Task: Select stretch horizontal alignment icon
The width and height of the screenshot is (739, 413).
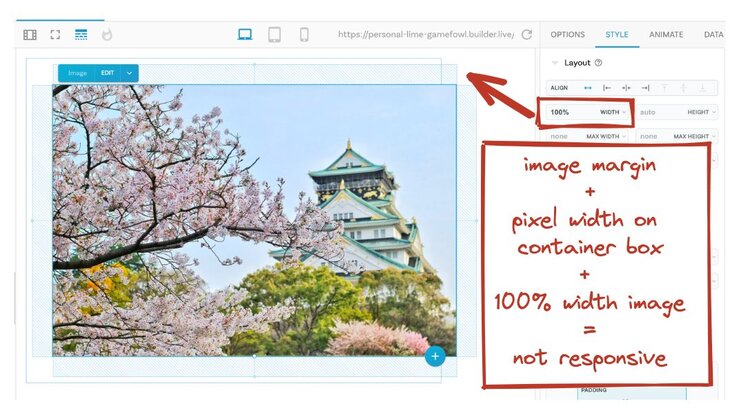Action: click(x=588, y=88)
